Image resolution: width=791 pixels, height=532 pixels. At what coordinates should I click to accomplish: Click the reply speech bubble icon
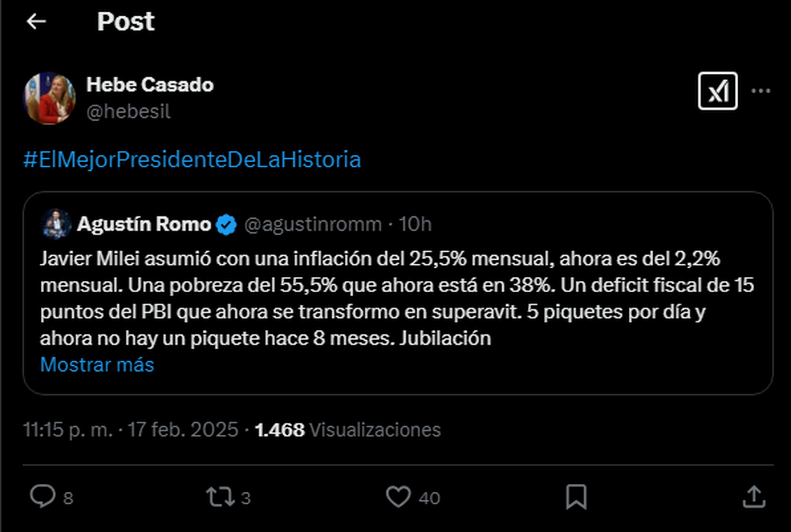tap(44, 496)
